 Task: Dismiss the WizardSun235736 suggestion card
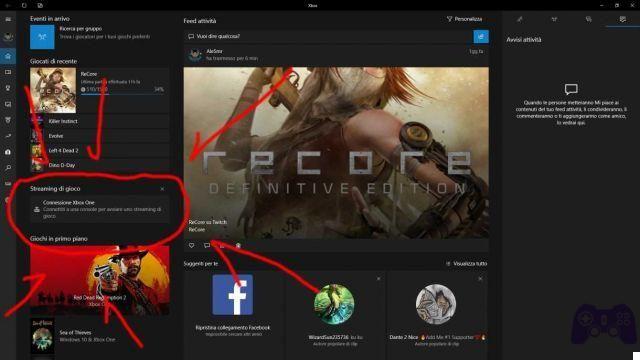379,279
